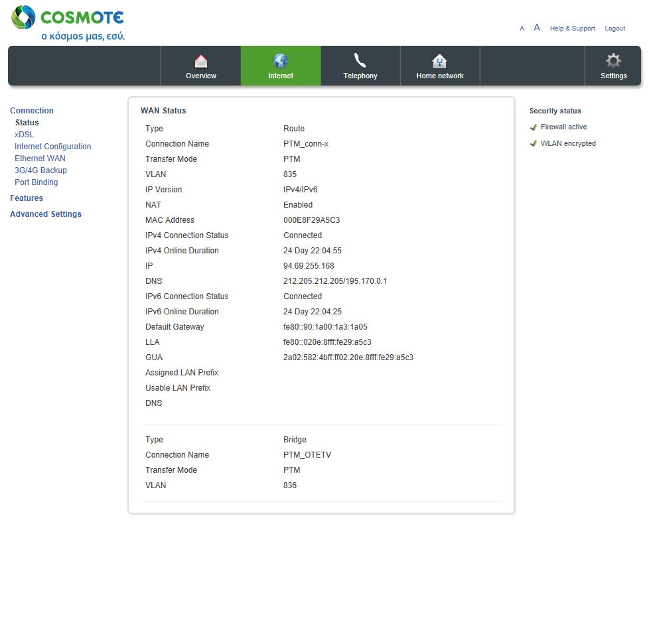Click the Route type value
This screenshot has width=651, height=644.
coord(293,129)
